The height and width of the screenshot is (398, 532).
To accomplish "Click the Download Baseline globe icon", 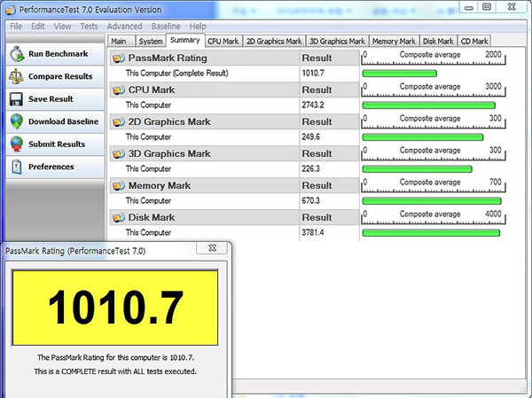I will (17, 121).
